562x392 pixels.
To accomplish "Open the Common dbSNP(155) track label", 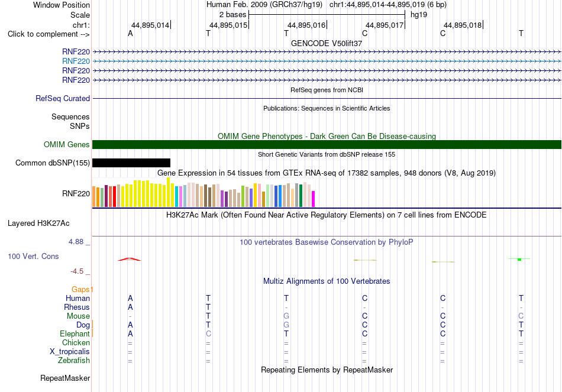I will [x=53, y=163].
